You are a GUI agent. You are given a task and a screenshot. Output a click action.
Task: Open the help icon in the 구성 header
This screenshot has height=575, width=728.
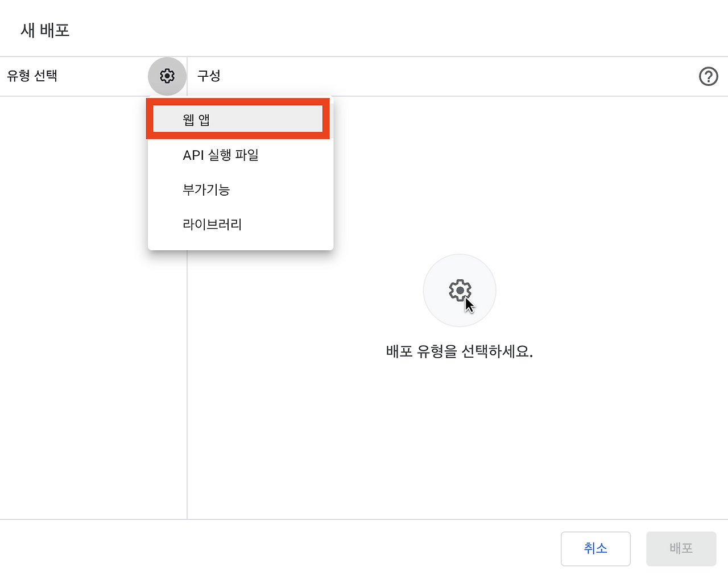(708, 76)
